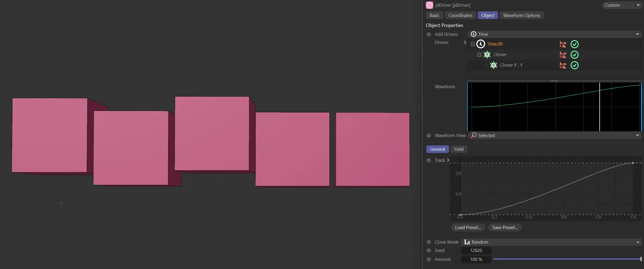Image resolution: width=644 pixels, height=269 pixels.
Task: Open the Field tab
Action: click(x=459, y=149)
